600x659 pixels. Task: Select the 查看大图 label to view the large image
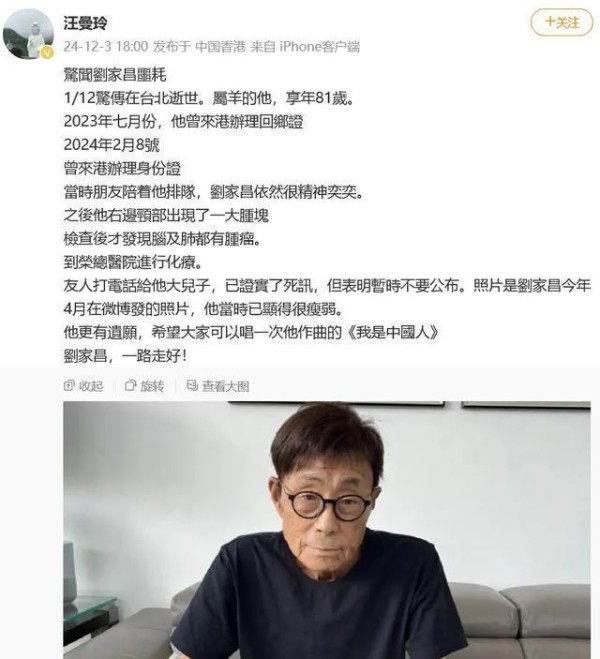click(x=226, y=386)
